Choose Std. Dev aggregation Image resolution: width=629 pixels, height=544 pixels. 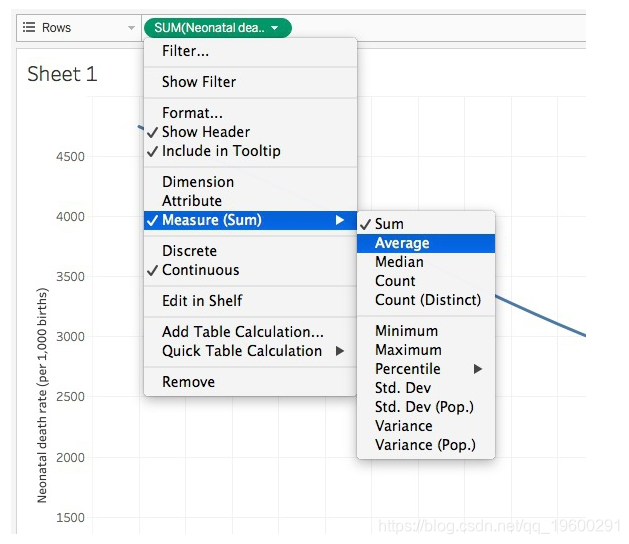pos(426,388)
